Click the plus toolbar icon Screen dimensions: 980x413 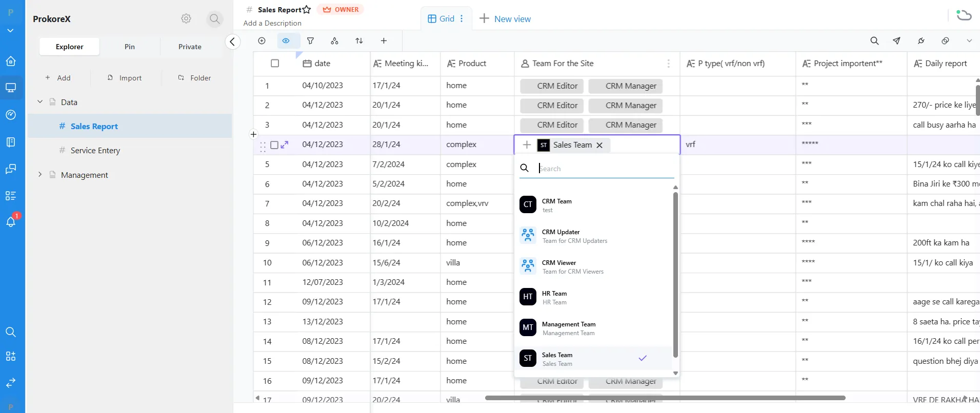click(384, 41)
